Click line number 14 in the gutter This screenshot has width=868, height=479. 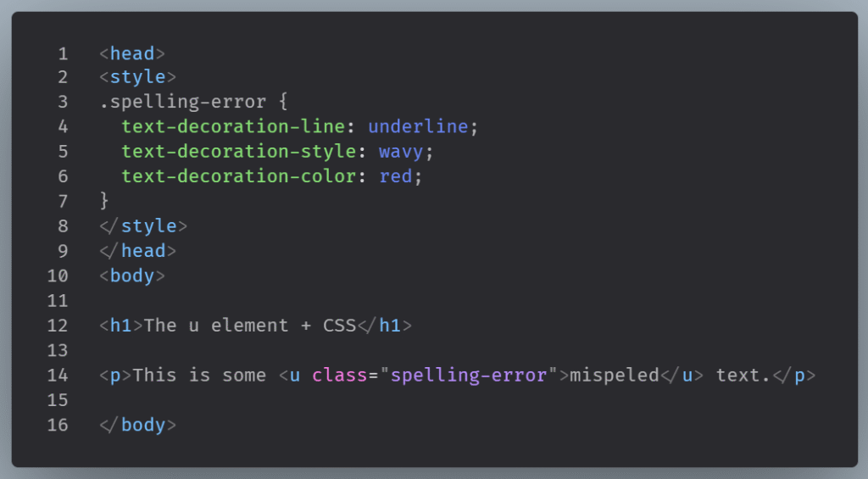coord(58,375)
